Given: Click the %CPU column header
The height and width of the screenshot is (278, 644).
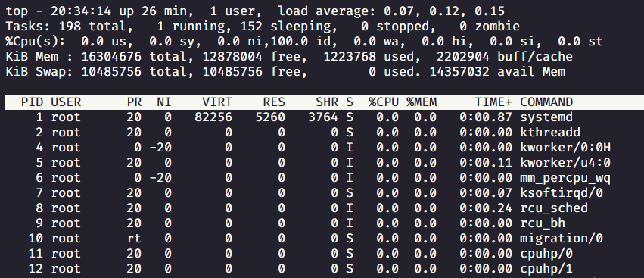Looking at the screenshot, I should click(x=383, y=102).
